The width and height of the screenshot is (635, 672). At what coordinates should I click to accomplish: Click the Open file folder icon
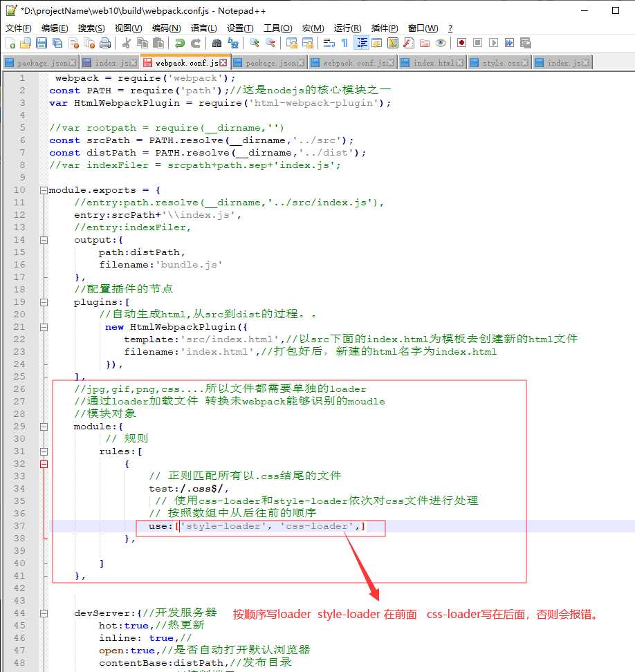(x=26, y=43)
